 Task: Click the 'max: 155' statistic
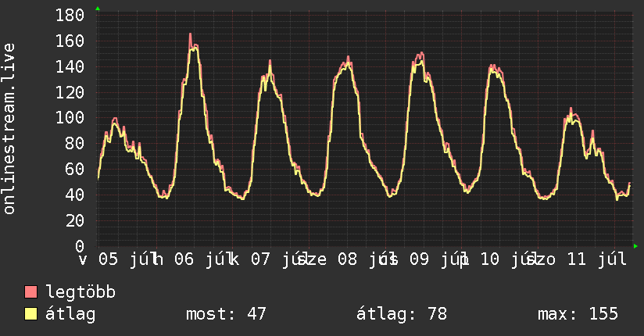[578, 314]
